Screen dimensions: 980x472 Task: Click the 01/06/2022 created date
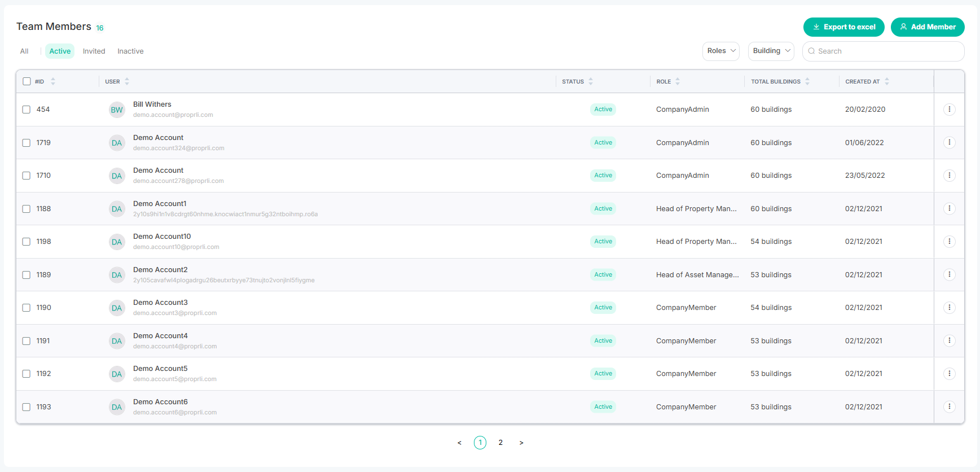click(x=864, y=143)
